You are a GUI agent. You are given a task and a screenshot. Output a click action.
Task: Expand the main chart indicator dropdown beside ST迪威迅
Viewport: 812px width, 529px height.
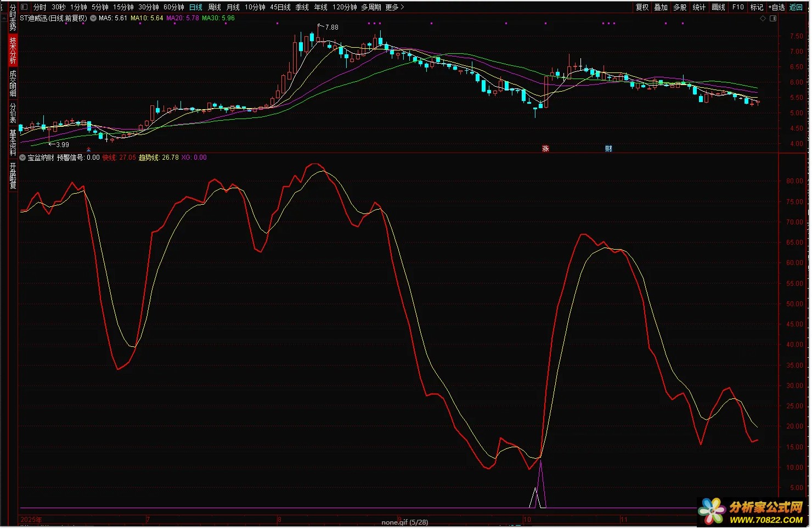pos(93,18)
